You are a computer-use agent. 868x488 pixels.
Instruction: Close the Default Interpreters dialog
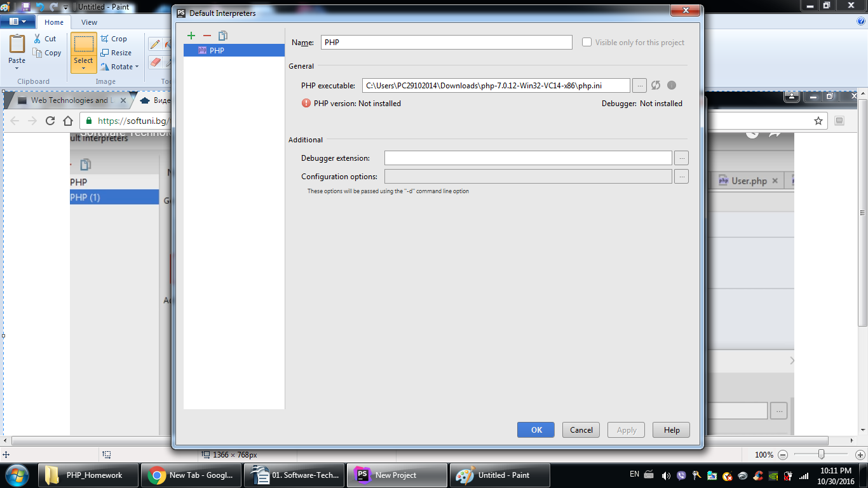click(x=685, y=11)
